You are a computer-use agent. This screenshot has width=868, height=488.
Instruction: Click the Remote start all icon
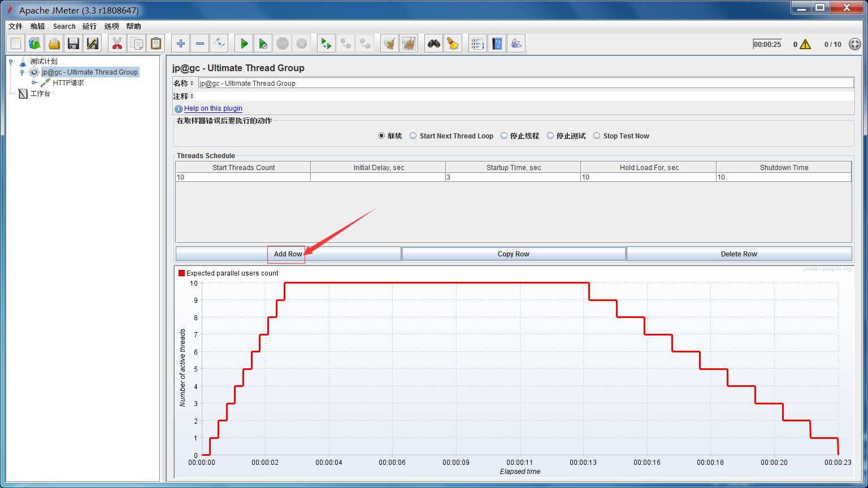(x=326, y=43)
